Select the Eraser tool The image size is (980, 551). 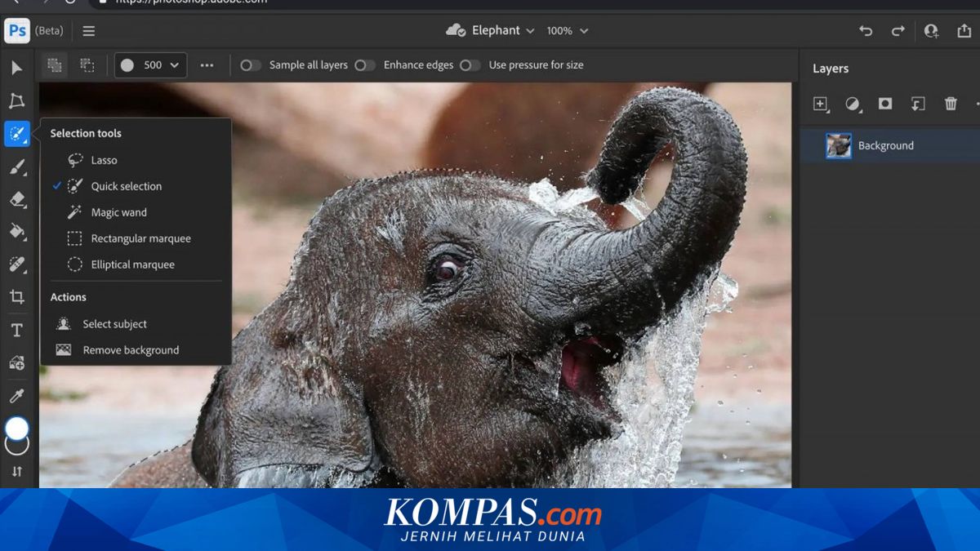click(16, 199)
